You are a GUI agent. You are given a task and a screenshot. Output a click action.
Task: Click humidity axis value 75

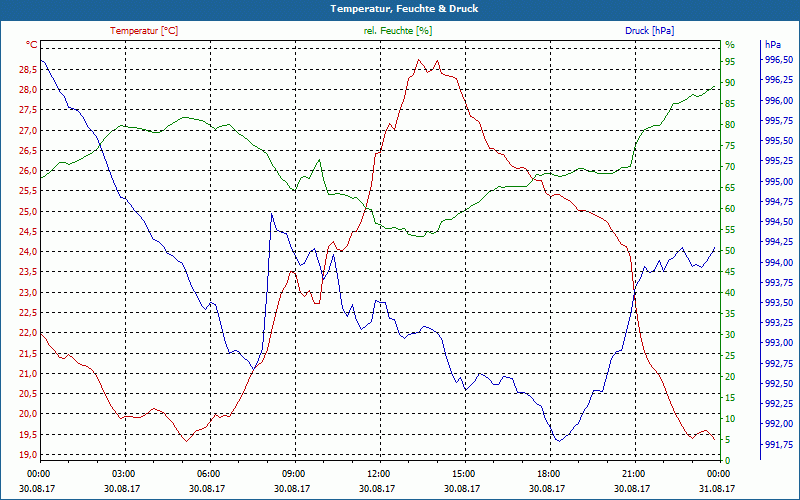[x=730, y=146]
